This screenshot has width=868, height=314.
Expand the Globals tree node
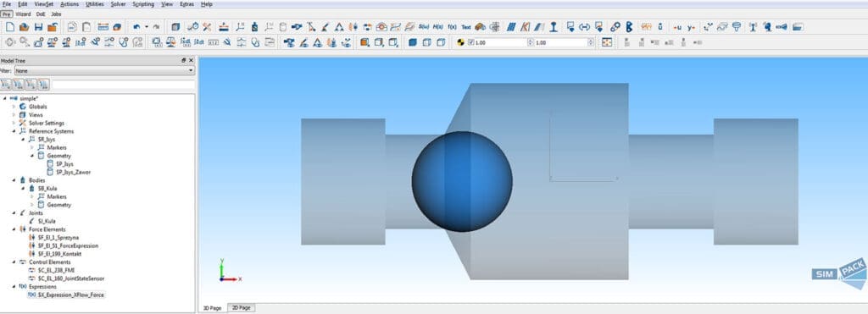tap(14, 106)
